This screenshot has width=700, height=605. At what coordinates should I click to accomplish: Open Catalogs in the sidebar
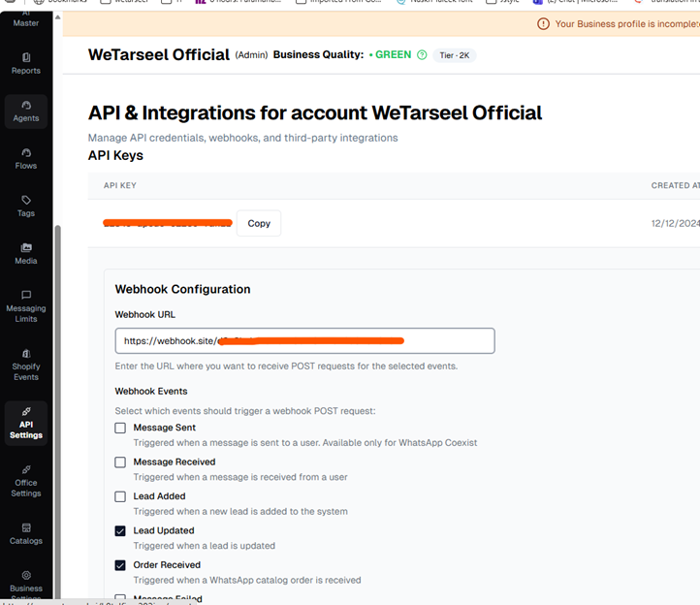coord(26,534)
